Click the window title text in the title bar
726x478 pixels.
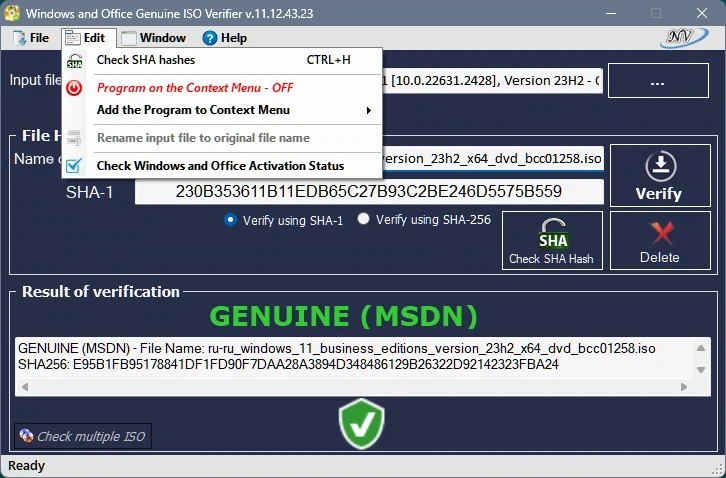click(169, 13)
